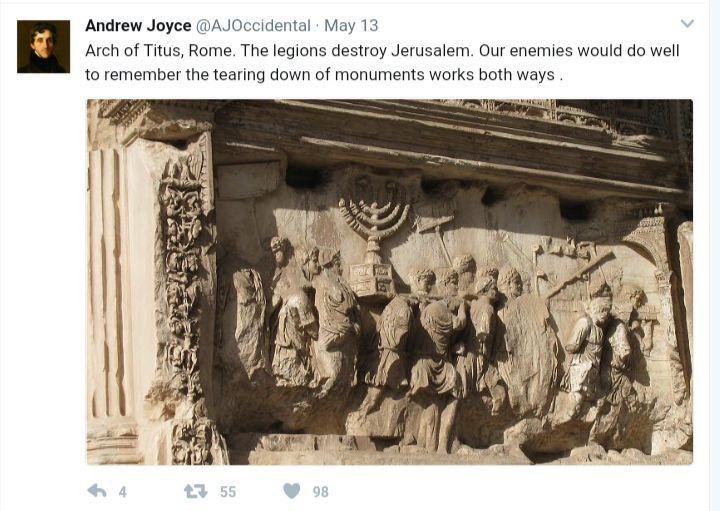
Task: Open Andrew Joyce's profile via display name
Action: tap(138, 26)
